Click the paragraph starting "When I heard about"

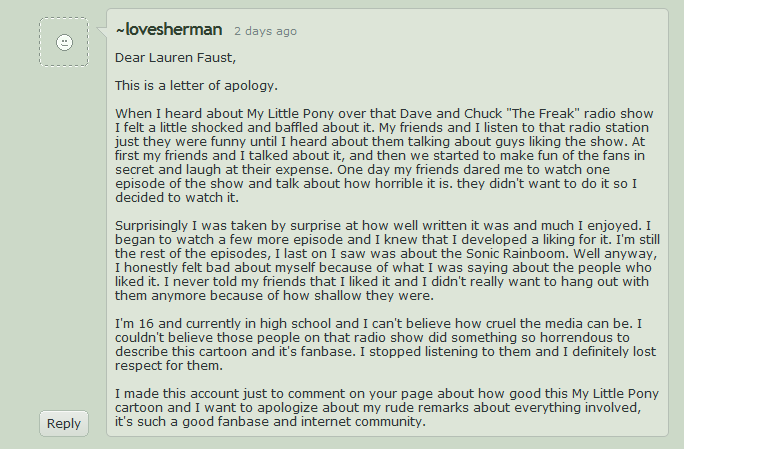tap(386, 156)
